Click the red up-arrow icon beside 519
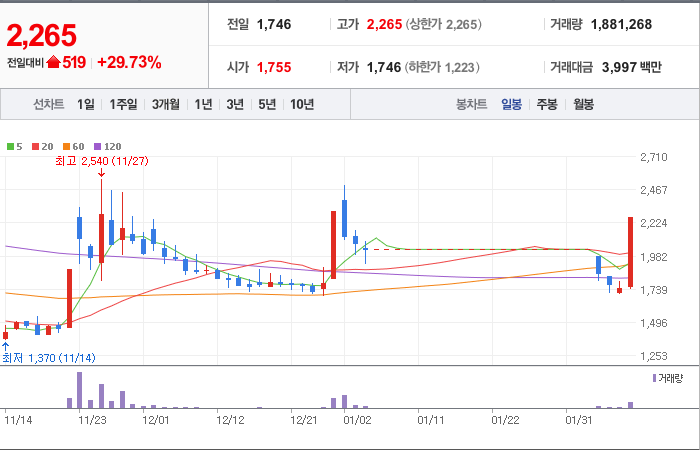Screen dimensions: 700x450 (x=53, y=62)
